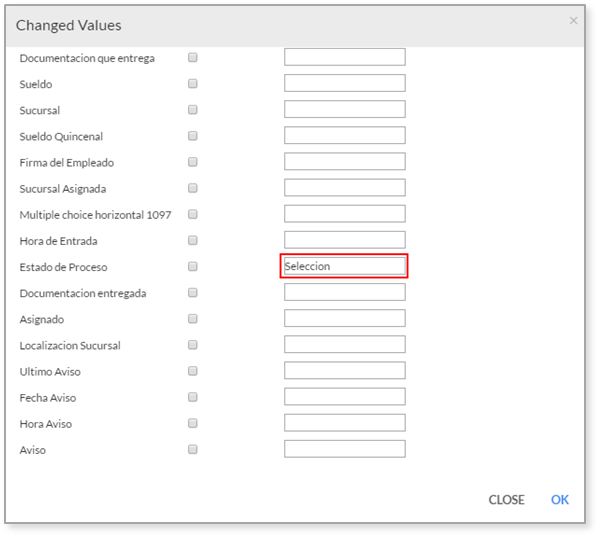Viewport: 599px width, 537px height.
Task: Tick the Sucursal checkbox
Action: 193,110
